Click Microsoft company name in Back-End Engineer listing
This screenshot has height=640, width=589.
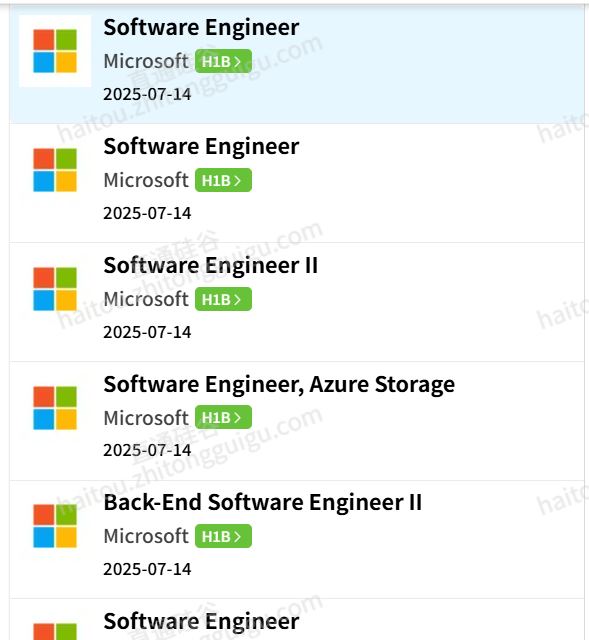click(146, 536)
